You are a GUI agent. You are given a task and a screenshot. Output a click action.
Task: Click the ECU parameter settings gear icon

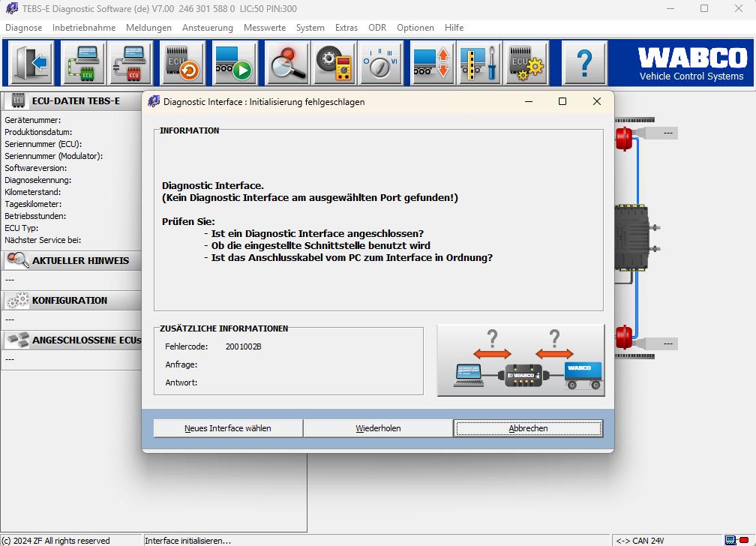(525, 64)
